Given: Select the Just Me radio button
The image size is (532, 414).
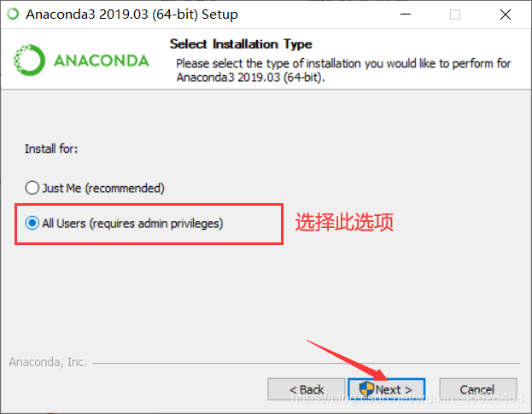Looking at the screenshot, I should (x=32, y=188).
